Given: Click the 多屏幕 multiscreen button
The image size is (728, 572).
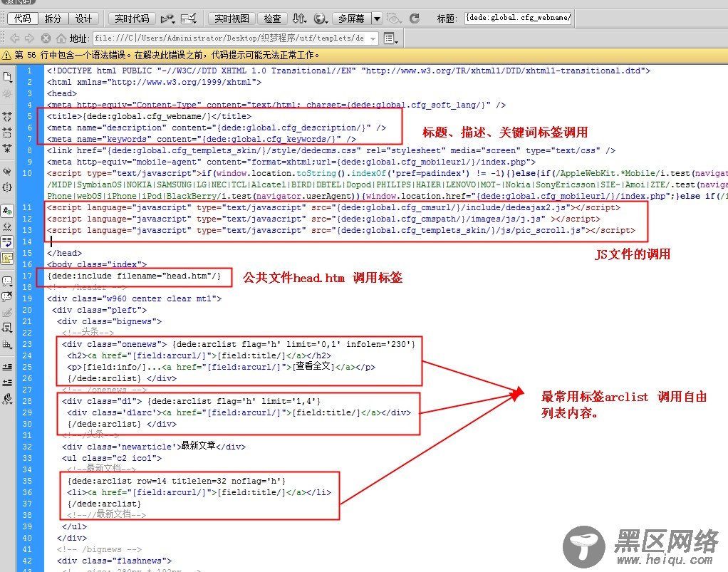Looking at the screenshot, I should tap(351, 19).
